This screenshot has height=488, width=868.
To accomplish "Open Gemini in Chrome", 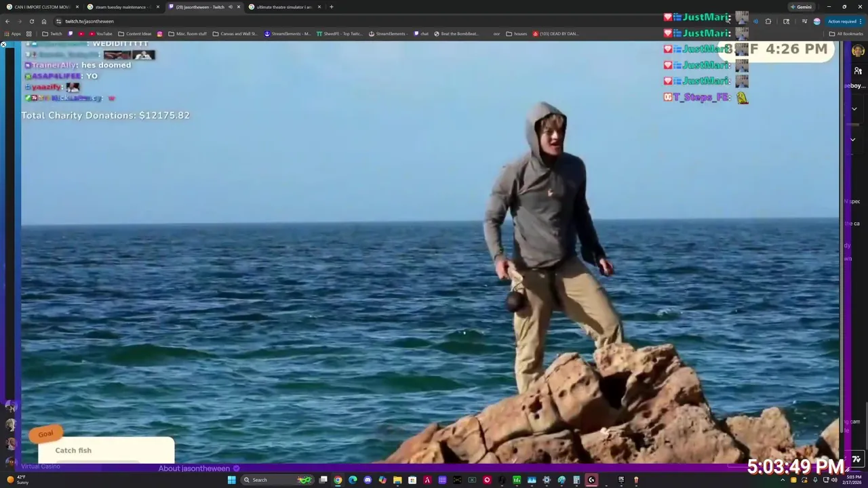I will tap(801, 7).
